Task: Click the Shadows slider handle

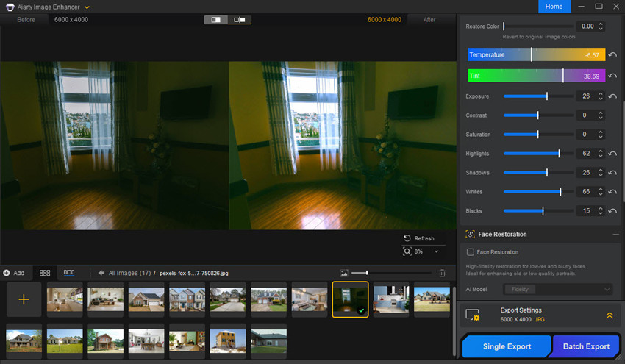Action: pos(547,173)
